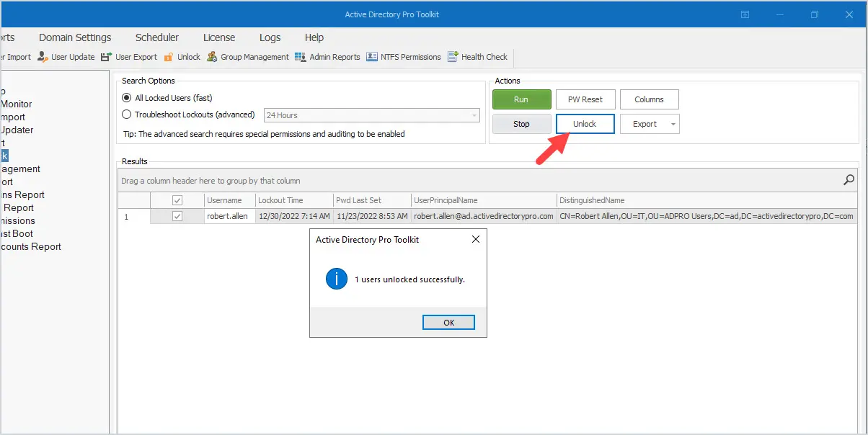
Task: Expand the Export button dropdown arrow
Action: (673, 124)
